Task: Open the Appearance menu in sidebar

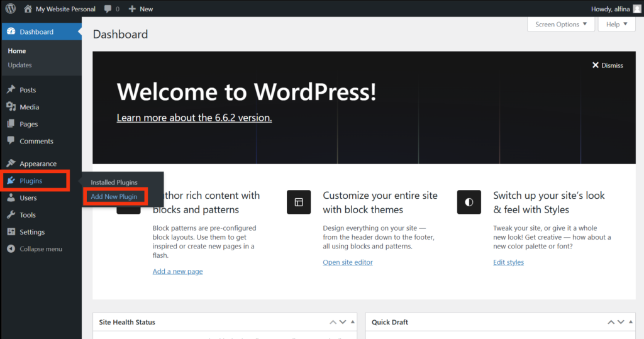Action: point(38,164)
